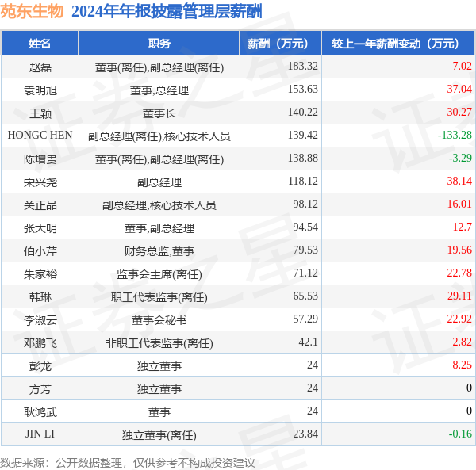Image resolution: width=476 pixels, height=470 pixels.
Task: Select the name 方芳
Action: (x=40, y=389)
